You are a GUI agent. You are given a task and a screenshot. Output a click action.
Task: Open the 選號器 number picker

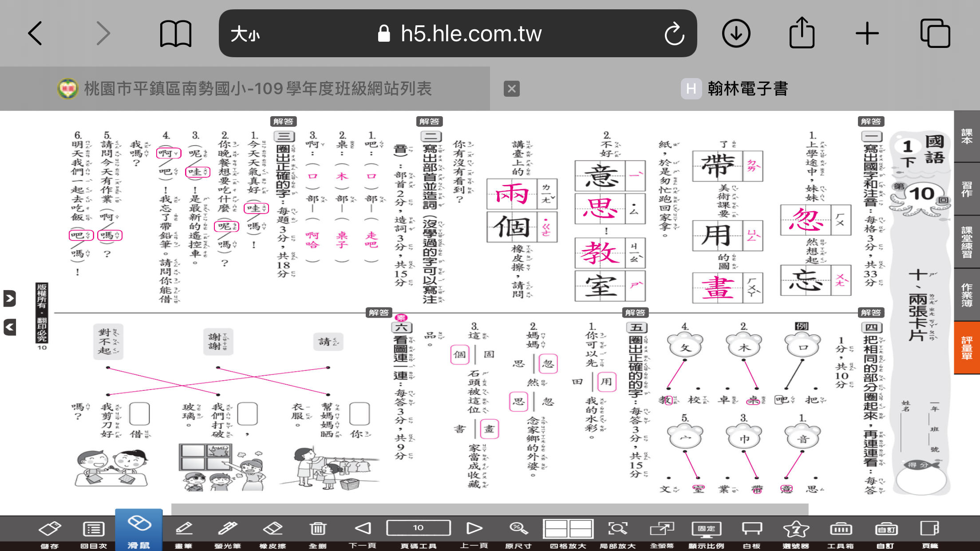(x=796, y=534)
